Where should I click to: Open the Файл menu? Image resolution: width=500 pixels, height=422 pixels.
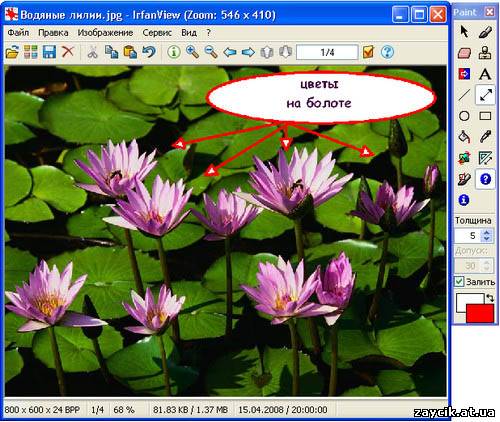click(18, 33)
